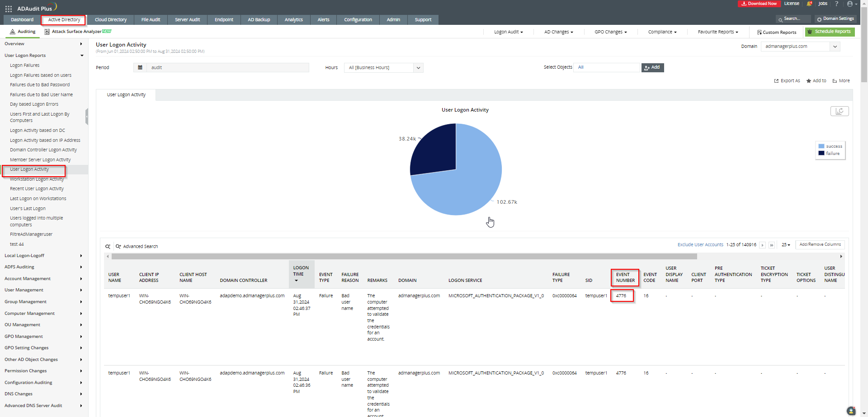
Task: Click Exclude User Accounts link
Action: point(700,245)
